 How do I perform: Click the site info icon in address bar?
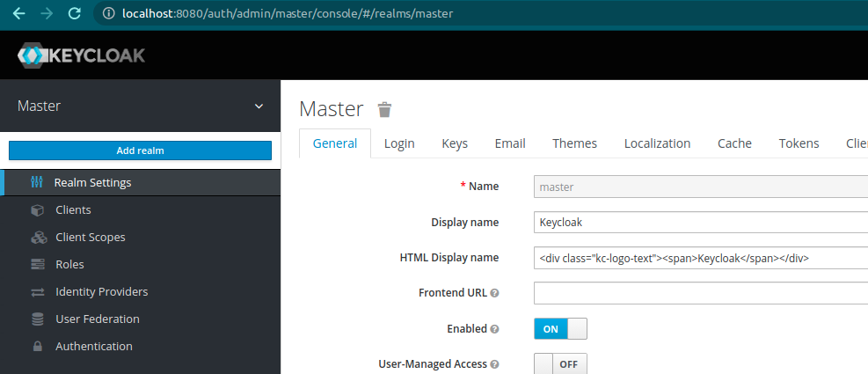[108, 14]
